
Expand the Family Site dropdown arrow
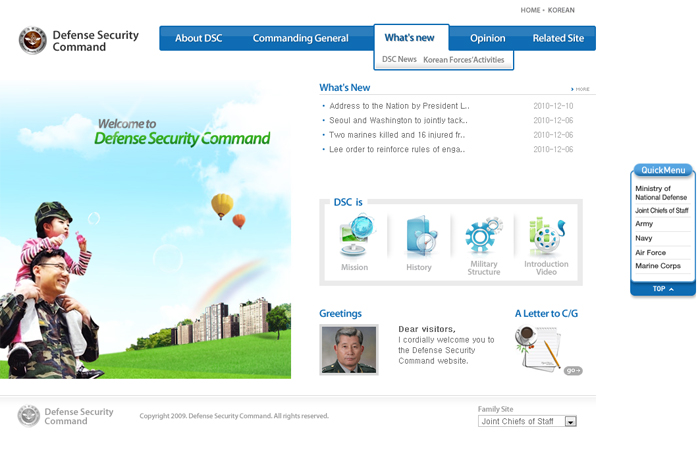571,422
